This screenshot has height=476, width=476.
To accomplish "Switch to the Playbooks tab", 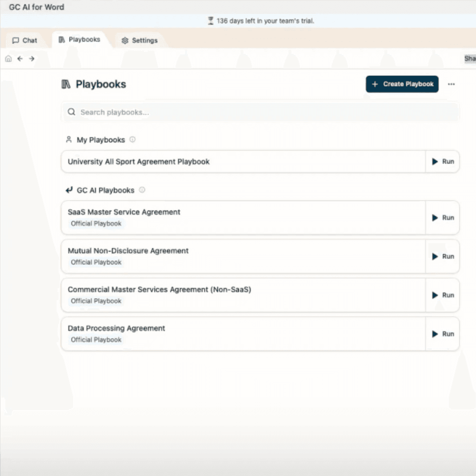I will tap(79, 39).
